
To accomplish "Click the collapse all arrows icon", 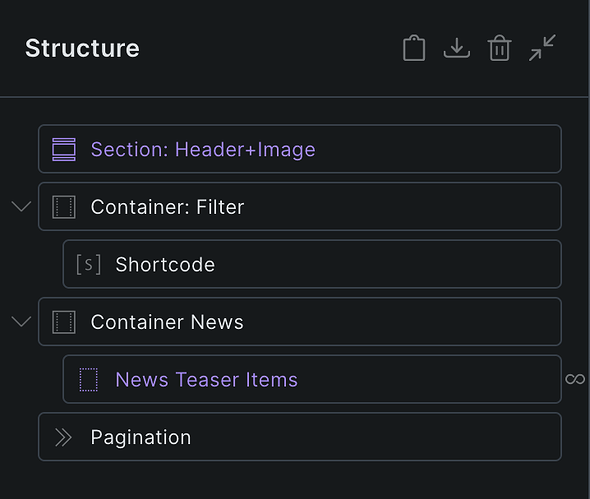I will (x=542, y=48).
